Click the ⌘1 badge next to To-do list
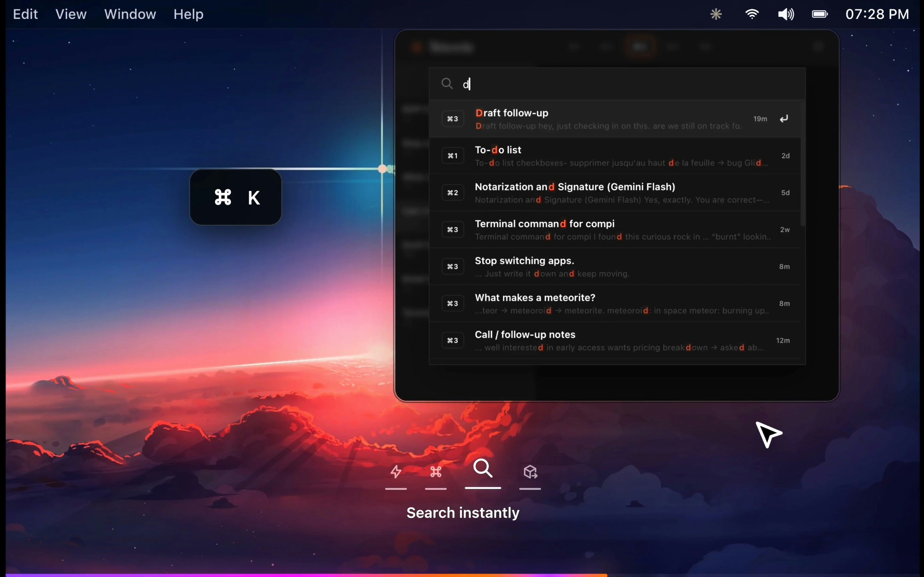The width and height of the screenshot is (924, 577). (x=452, y=155)
